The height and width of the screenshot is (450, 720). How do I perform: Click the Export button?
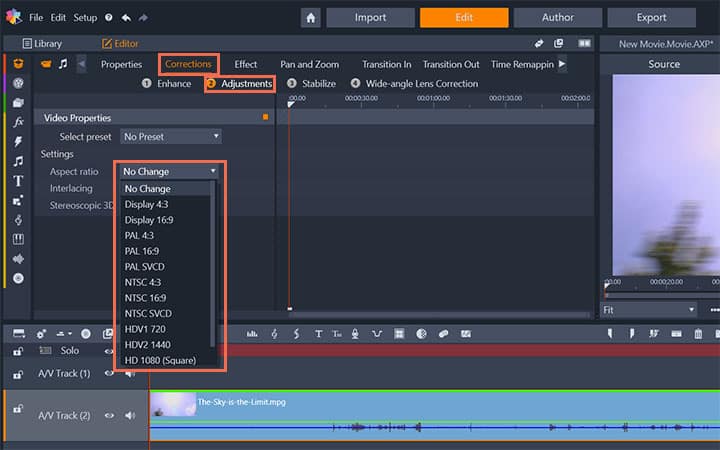tap(652, 17)
